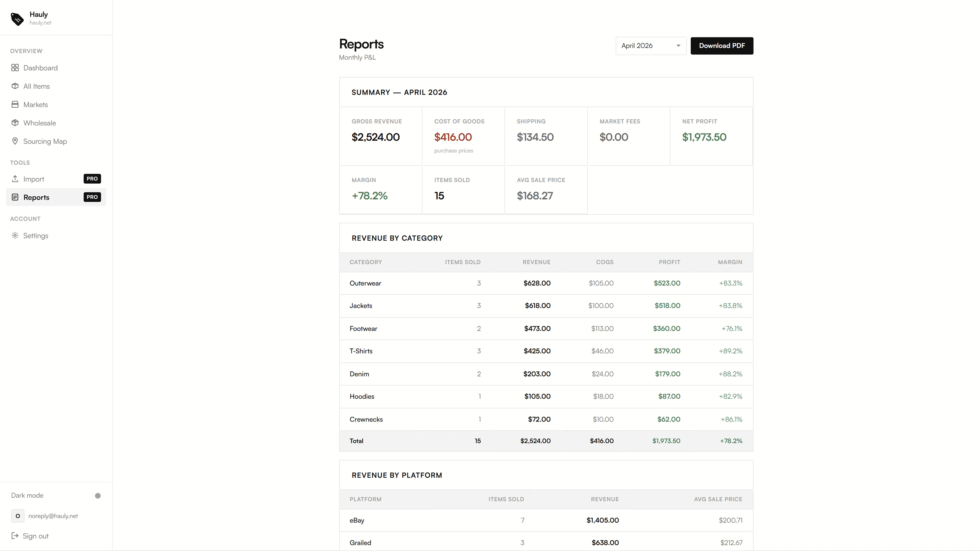Click the eBay platform row label
This screenshot has width=980, height=551.
coord(357,520)
